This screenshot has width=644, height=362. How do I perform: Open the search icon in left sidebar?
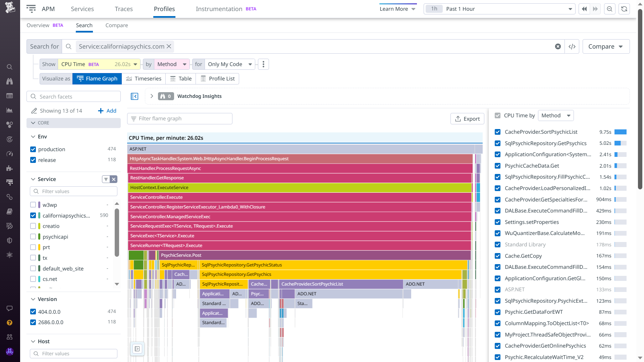pyautogui.click(x=10, y=67)
